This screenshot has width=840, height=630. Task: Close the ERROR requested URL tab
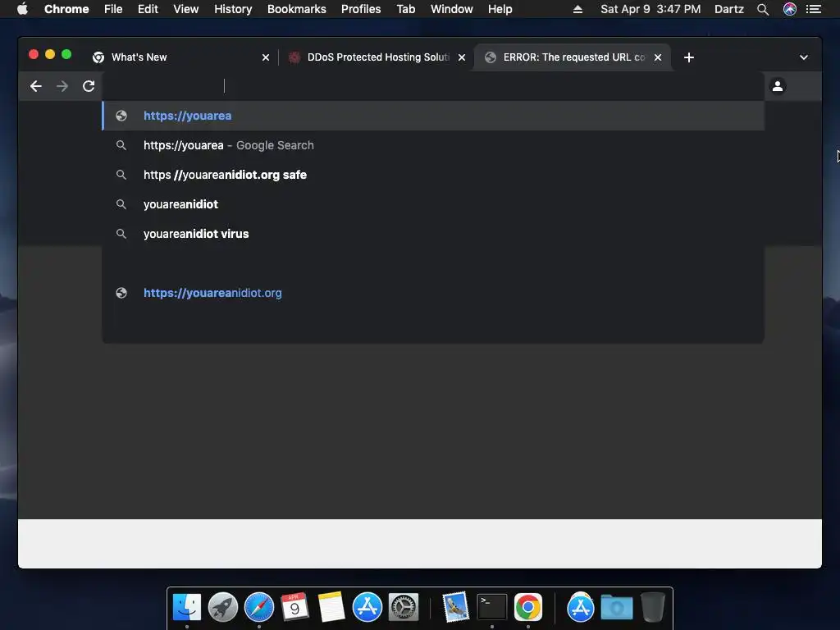pos(658,57)
